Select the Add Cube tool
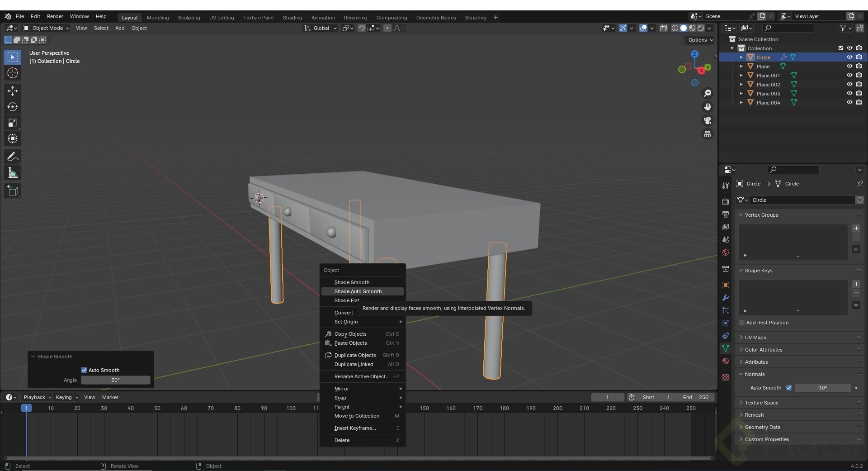This screenshot has width=868, height=471. click(x=13, y=191)
